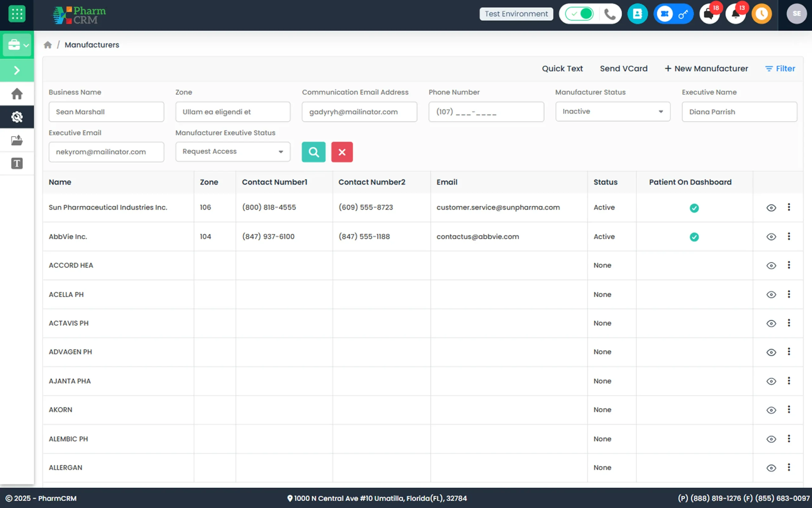Open the sidebar gear settings icon
The width and height of the screenshot is (812, 508).
click(17, 117)
